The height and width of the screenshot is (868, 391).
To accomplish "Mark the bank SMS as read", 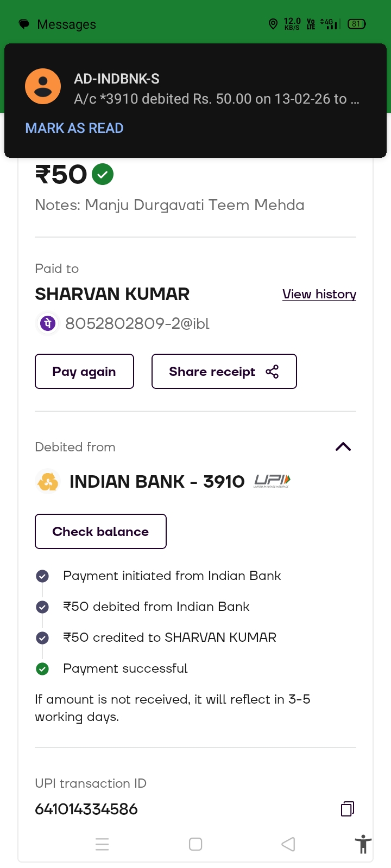I will tap(74, 129).
